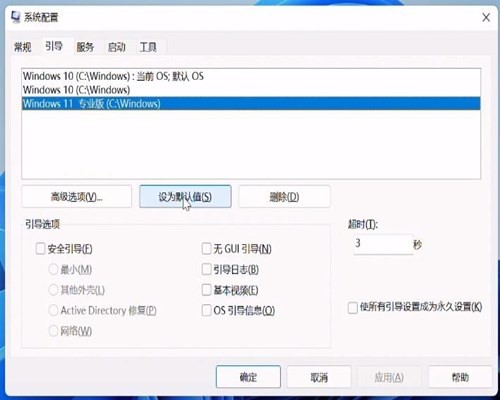Go to the 启动 tab
Image resolution: width=500 pixels, height=400 pixels.
(117, 47)
